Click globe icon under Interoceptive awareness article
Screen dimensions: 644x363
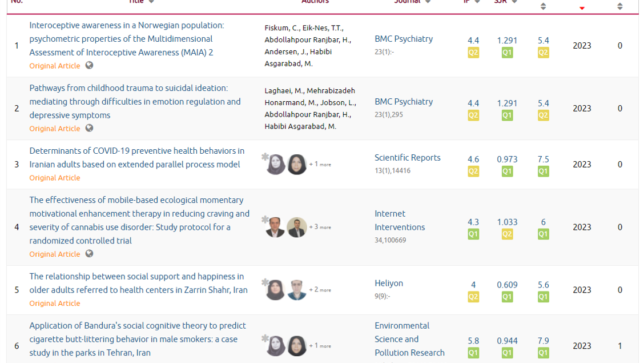coord(89,65)
